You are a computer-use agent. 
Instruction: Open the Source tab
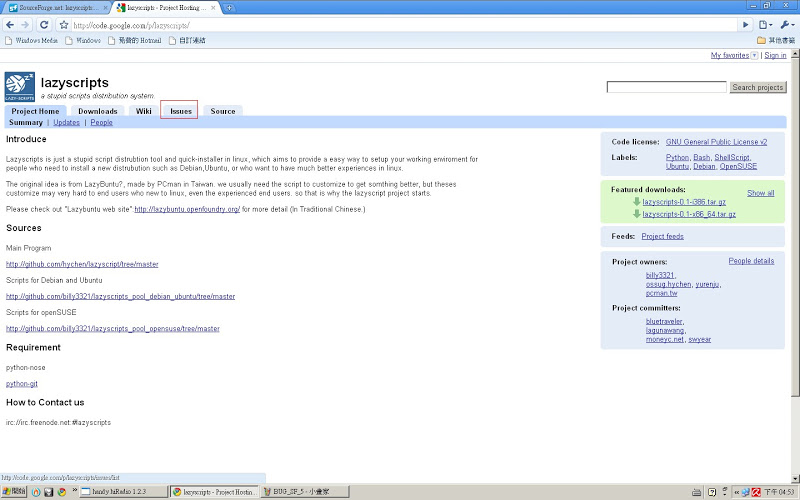point(223,111)
